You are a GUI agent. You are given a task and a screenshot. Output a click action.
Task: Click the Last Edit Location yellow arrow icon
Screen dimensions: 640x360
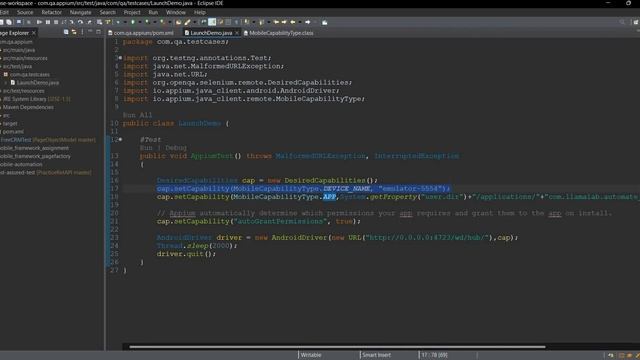(276, 22)
